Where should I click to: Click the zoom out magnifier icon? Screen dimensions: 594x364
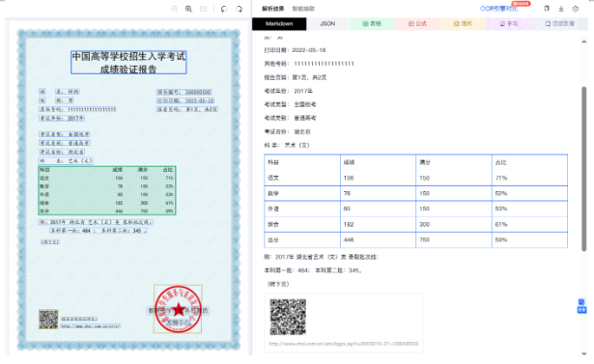[174, 9]
